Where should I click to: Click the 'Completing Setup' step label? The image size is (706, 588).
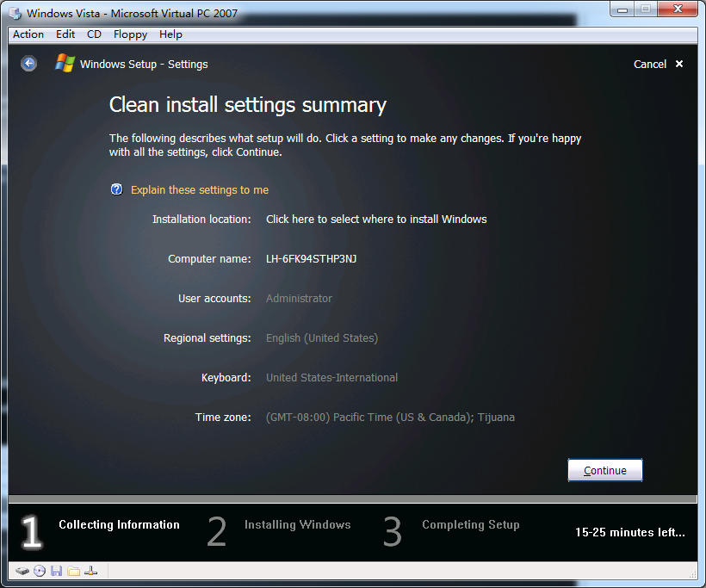point(471,524)
